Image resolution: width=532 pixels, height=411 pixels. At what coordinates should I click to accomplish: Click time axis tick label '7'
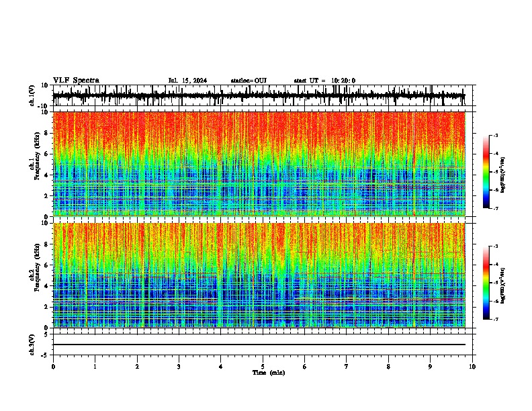point(347,367)
